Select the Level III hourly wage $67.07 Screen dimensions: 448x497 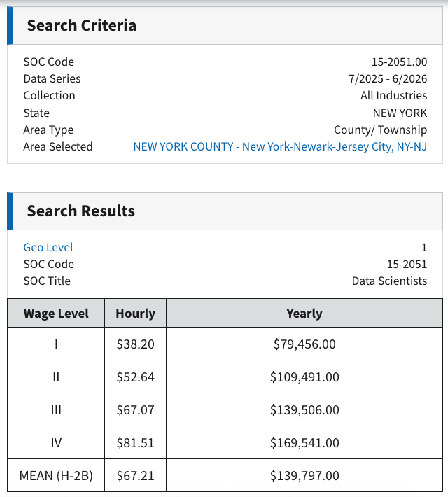(x=135, y=409)
